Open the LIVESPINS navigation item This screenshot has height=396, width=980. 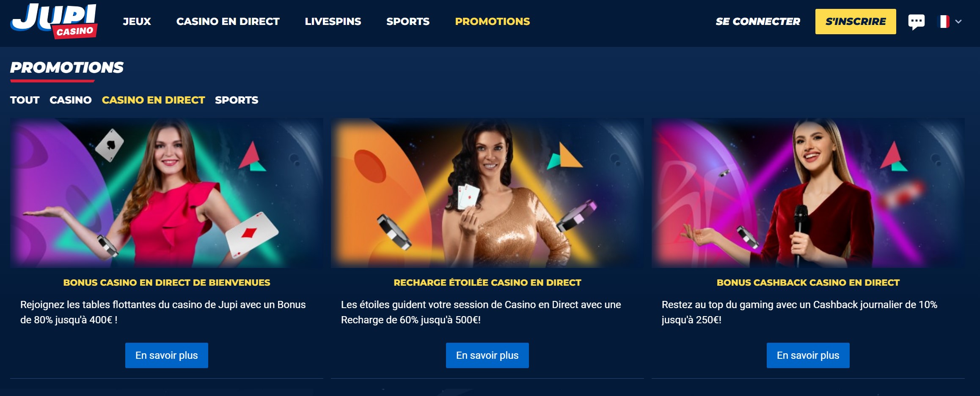[x=333, y=22]
